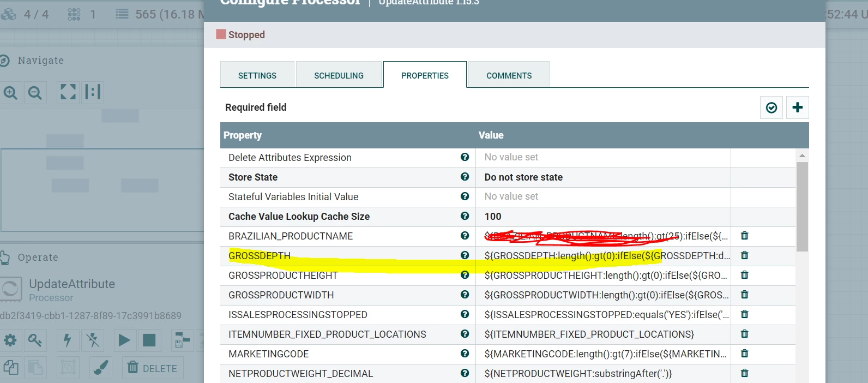The image size is (868, 383).
Task: Show help for ISSALESPROCESSINGSTOPPED property
Action: click(465, 314)
